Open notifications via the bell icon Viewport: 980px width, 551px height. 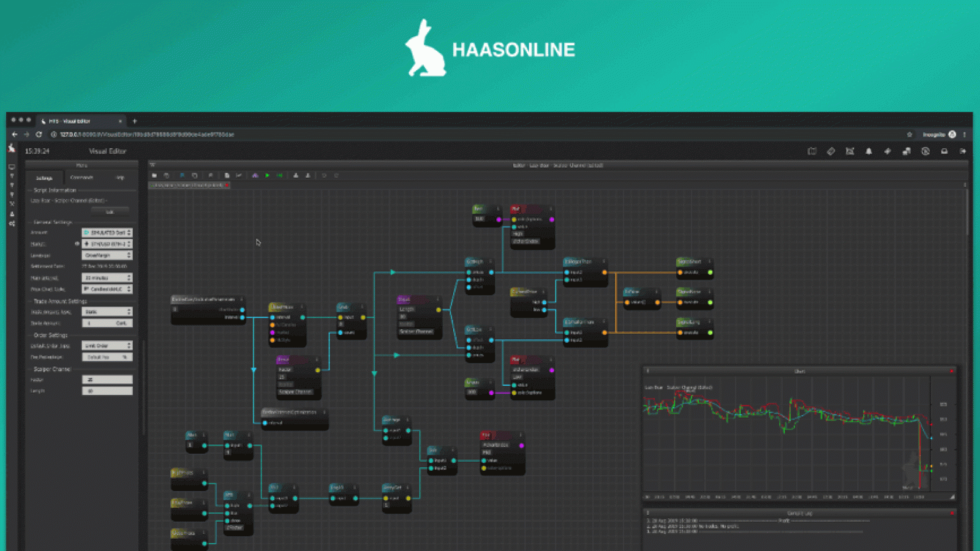point(869,151)
